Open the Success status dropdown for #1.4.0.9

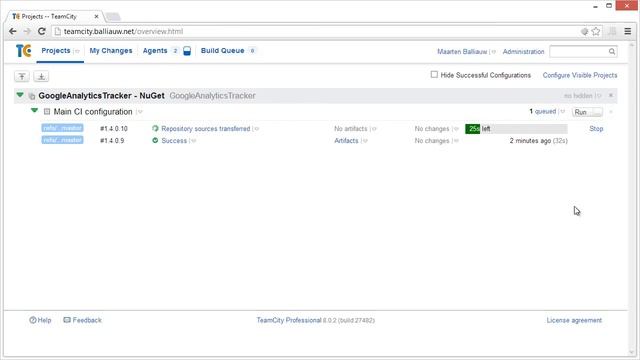pos(193,141)
